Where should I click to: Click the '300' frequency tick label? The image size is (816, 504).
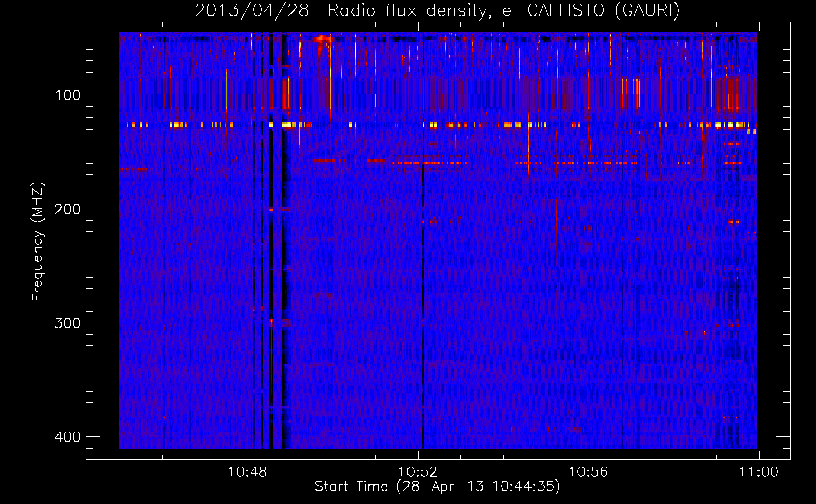tap(68, 323)
